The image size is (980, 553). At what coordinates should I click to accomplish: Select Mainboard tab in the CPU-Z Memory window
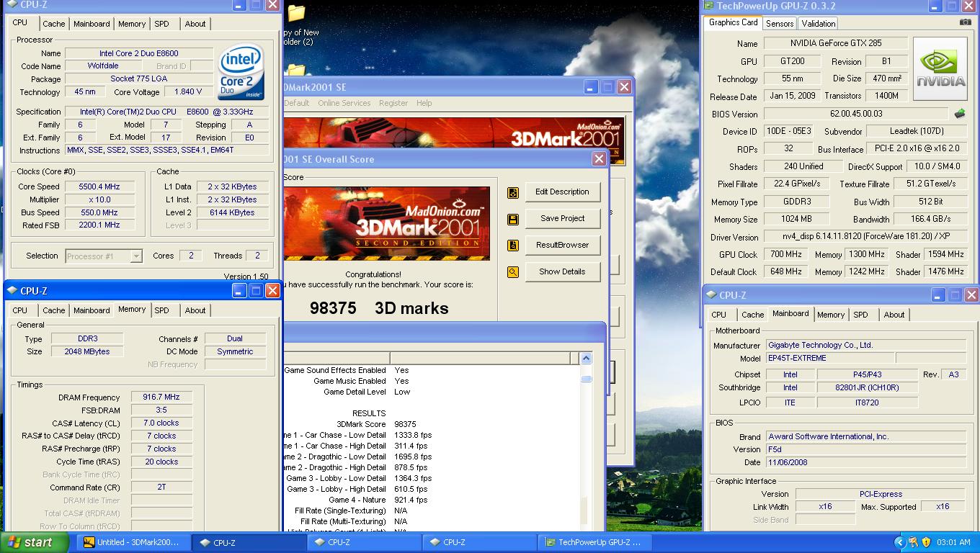point(92,310)
